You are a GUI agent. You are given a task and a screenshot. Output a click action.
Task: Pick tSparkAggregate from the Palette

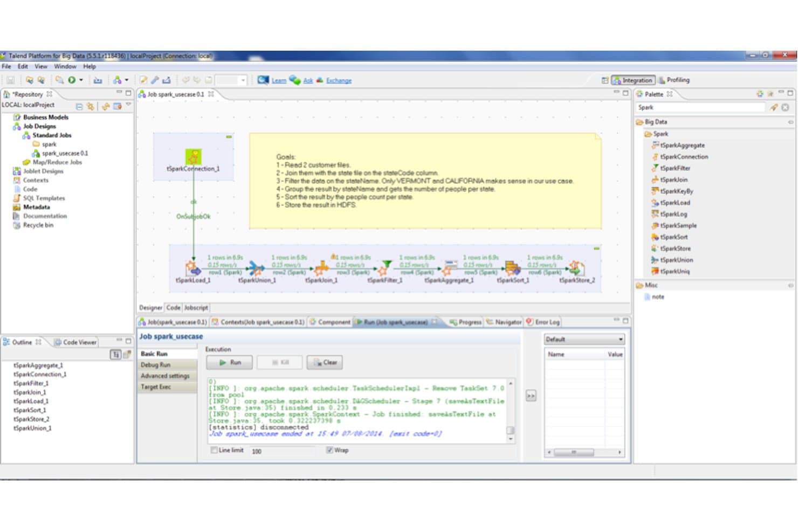point(678,145)
